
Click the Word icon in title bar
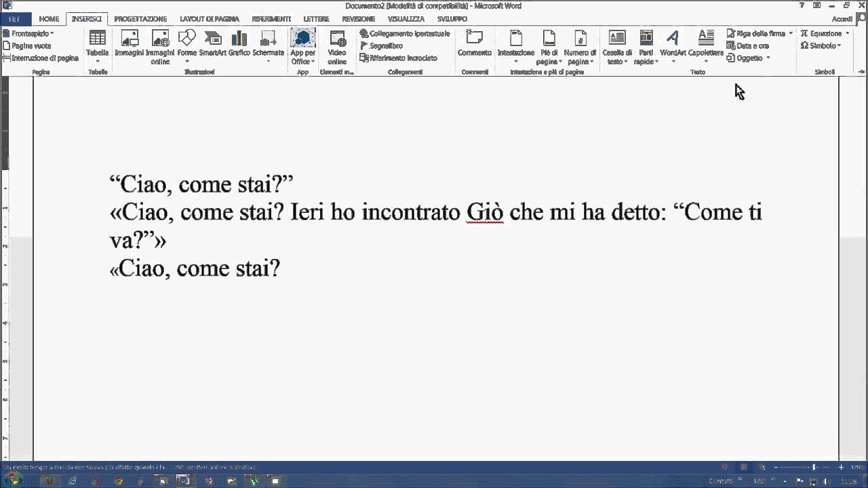click(6, 5)
